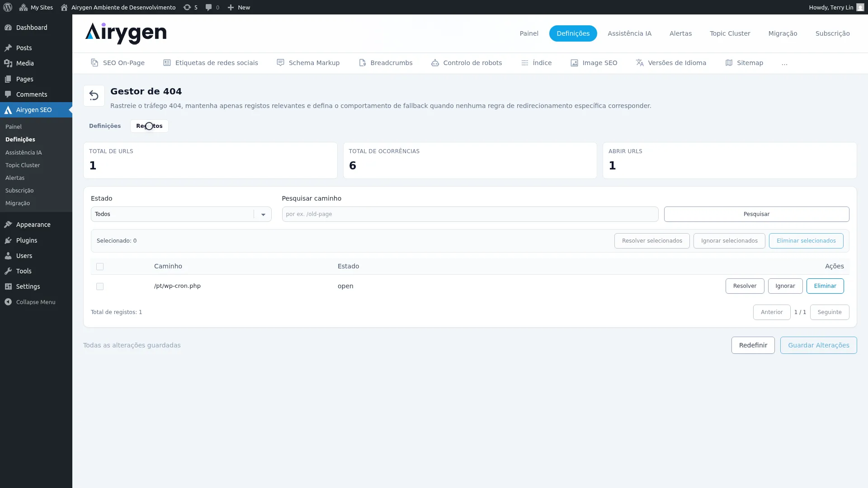The height and width of the screenshot is (488, 868).
Task: Tick the select-all checkbox in table header
Action: pos(100,267)
